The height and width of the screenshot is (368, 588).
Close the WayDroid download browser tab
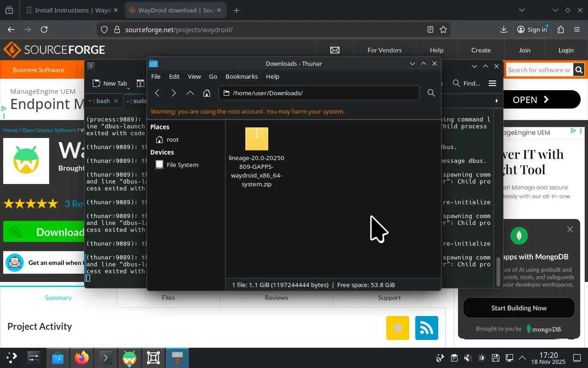pos(218,10)
